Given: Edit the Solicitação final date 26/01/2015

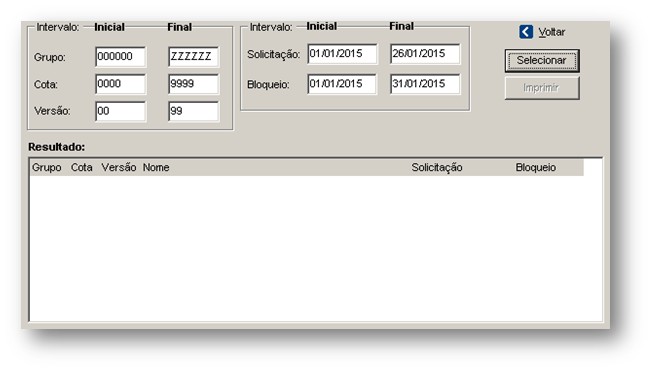Looking at the screenshot, I should click(425, 54).
